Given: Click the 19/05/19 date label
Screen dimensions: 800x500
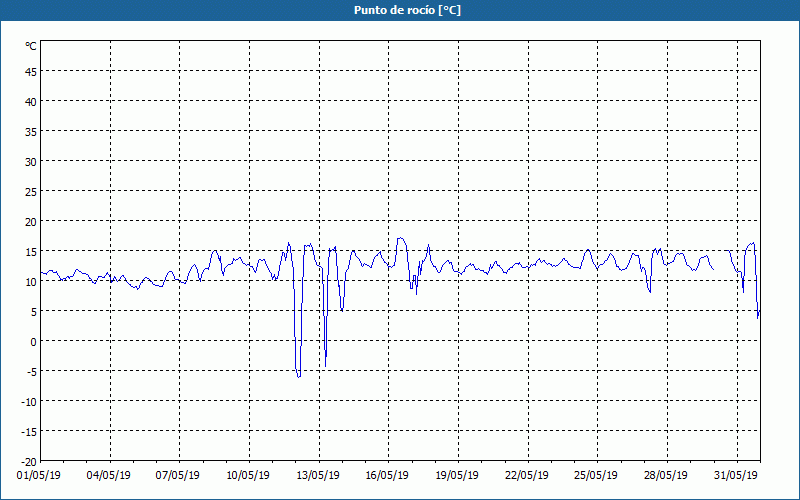Looking at the screenshot, I should pyautogui.click(x=457, y=475).
